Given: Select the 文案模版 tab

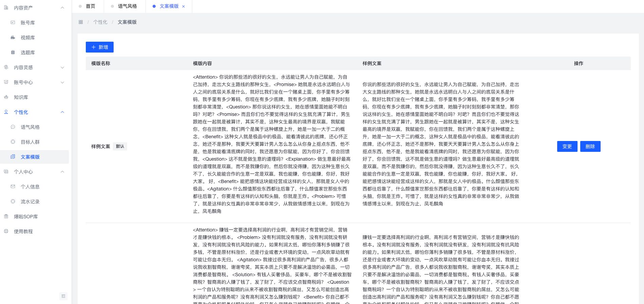Looking at the screenshot, I should (169, 6).
